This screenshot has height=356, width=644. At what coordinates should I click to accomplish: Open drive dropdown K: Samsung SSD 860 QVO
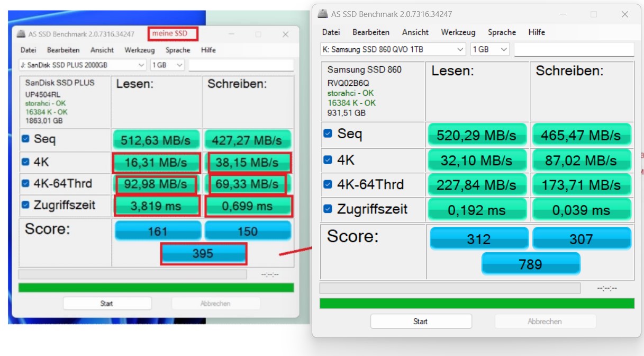[393, 49]
